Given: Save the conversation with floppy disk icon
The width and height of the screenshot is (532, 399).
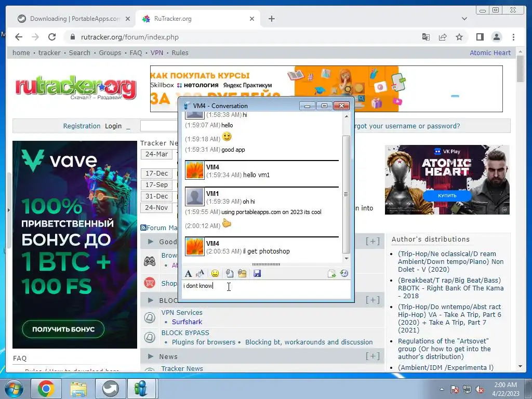Looking at the screenshot, I should [x=257, y=273].
